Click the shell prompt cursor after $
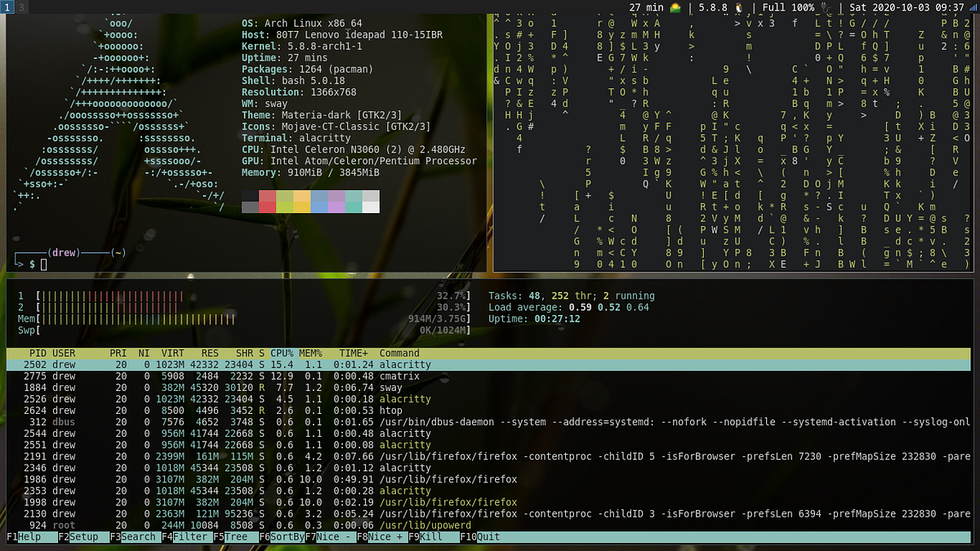The image size is (980, 551). pos(44,264)
